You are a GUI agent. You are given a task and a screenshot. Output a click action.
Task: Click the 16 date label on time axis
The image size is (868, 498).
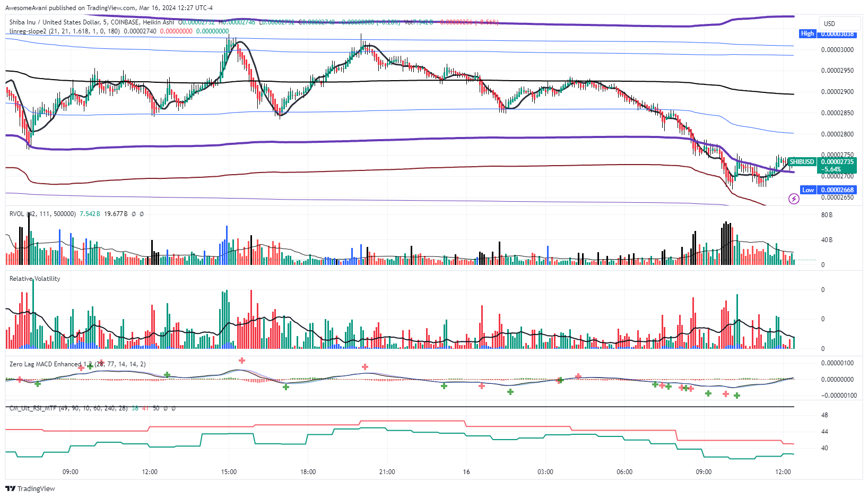click(x=466, y=472)
